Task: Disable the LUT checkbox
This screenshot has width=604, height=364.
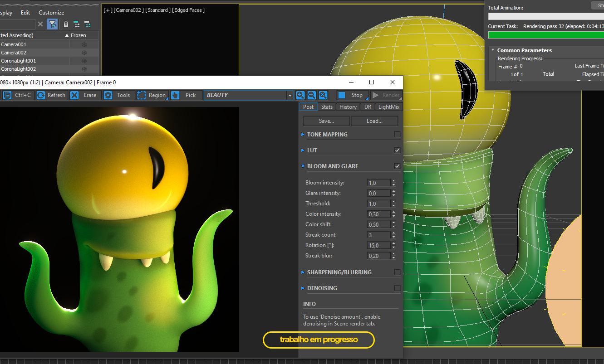Action: point(397,150)
